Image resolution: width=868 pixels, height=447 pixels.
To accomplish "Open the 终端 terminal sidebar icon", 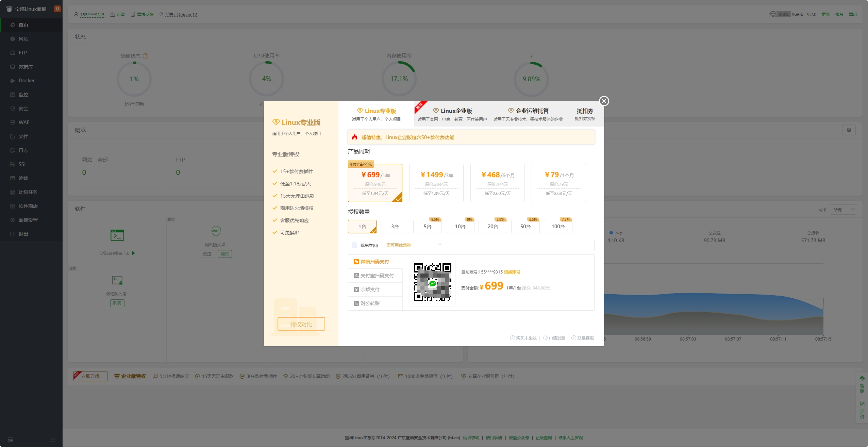I will click(x=13, y=178).
